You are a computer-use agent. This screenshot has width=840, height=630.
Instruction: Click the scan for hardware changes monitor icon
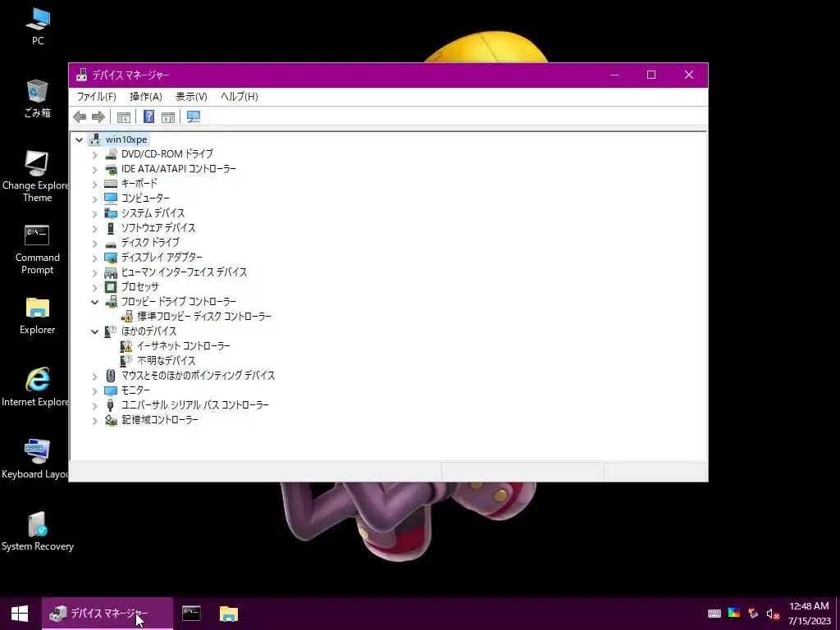point(194,116)
